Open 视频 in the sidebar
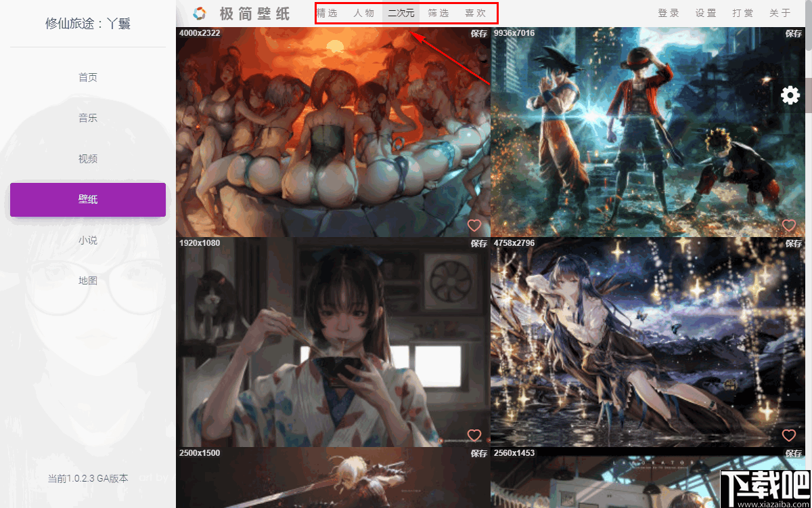The height and width of the screenshot is (508, 812). pyautogui.click(x=88, y=158)
